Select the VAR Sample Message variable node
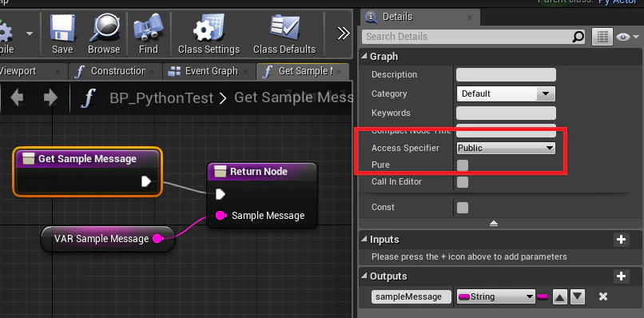 pyautogui.click(x=108, y=239)
